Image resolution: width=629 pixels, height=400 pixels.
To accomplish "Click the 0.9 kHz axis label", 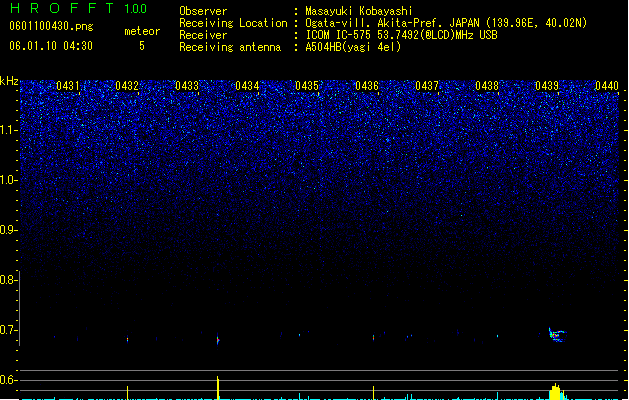I will 8,230.
